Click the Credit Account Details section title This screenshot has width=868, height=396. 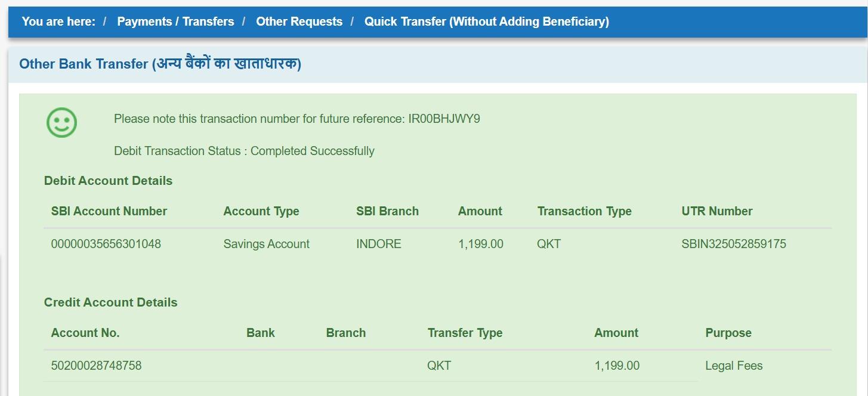click(111, 302)
